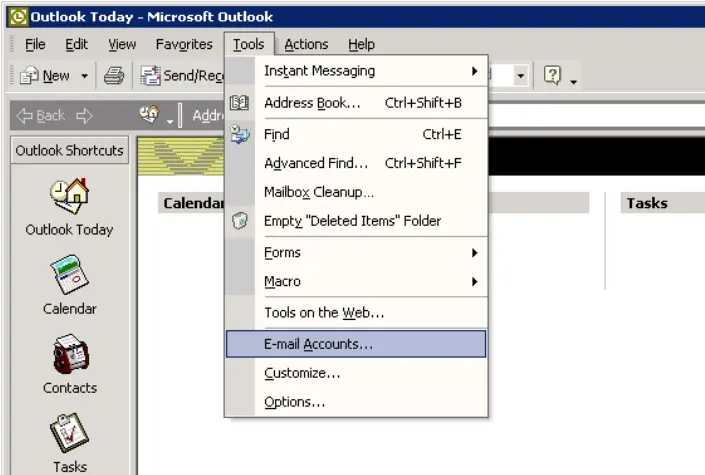Click the dropdown arrow beside home icon
The height and width of the screenshot is (475, 705).
[x=170, y=121]
